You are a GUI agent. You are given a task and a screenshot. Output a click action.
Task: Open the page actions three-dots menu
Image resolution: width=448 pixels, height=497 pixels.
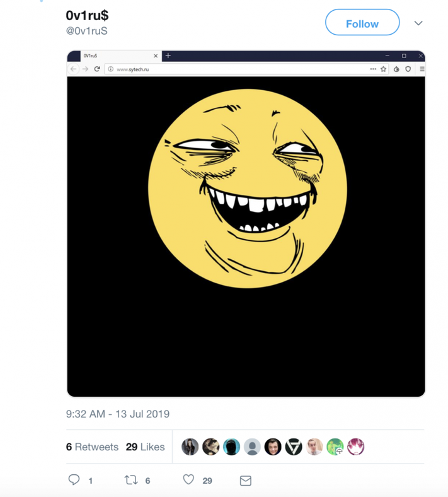coord(373,69)
